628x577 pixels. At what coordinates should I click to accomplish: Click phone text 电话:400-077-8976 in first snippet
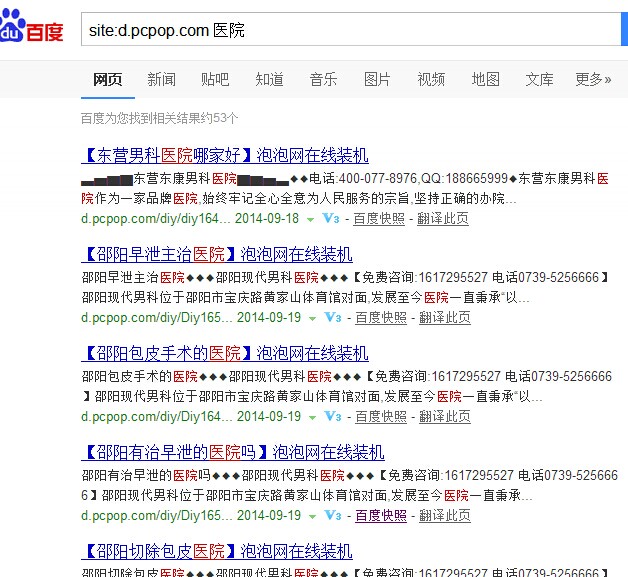(363, 178)
